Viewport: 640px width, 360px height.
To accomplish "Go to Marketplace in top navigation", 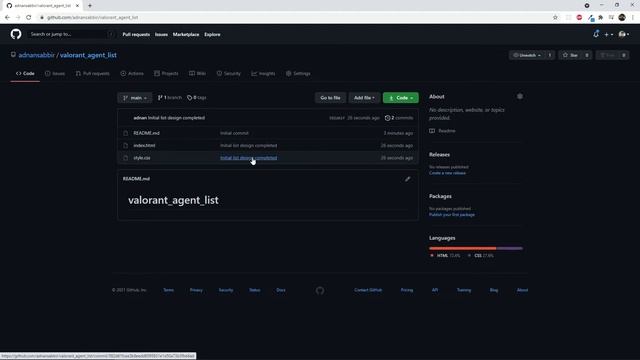I will (186, 35).
